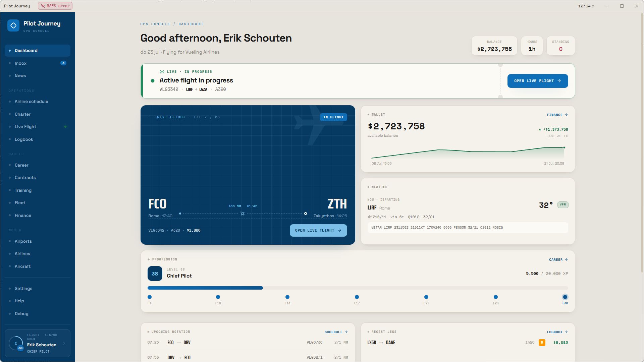This screenshot has width=644, height=362.
Task: Open the Inbox in sidebar
Action: tap(38, 63)
